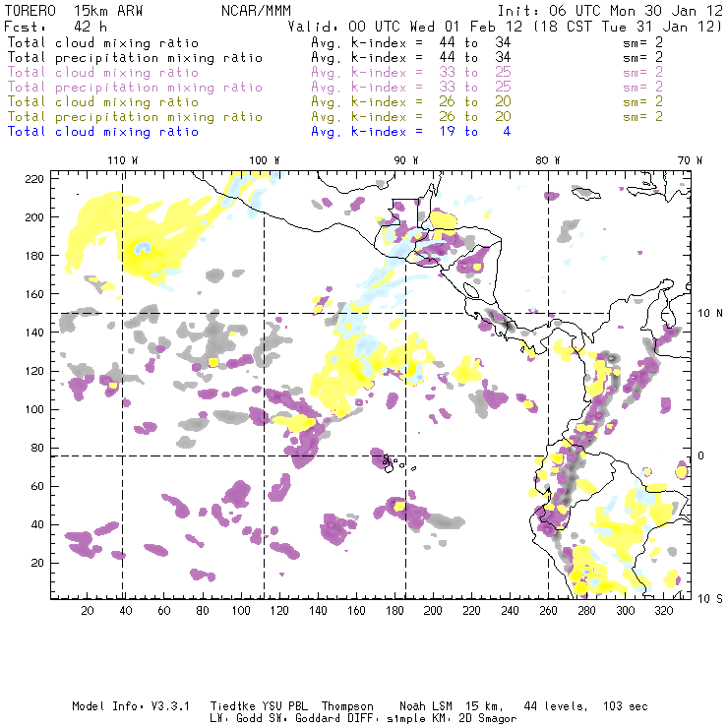This screenshot has height=728, width=728.
Task: Select the blue "Total cloud mixing ratio" legend line
Action: (x=103, y=132)
